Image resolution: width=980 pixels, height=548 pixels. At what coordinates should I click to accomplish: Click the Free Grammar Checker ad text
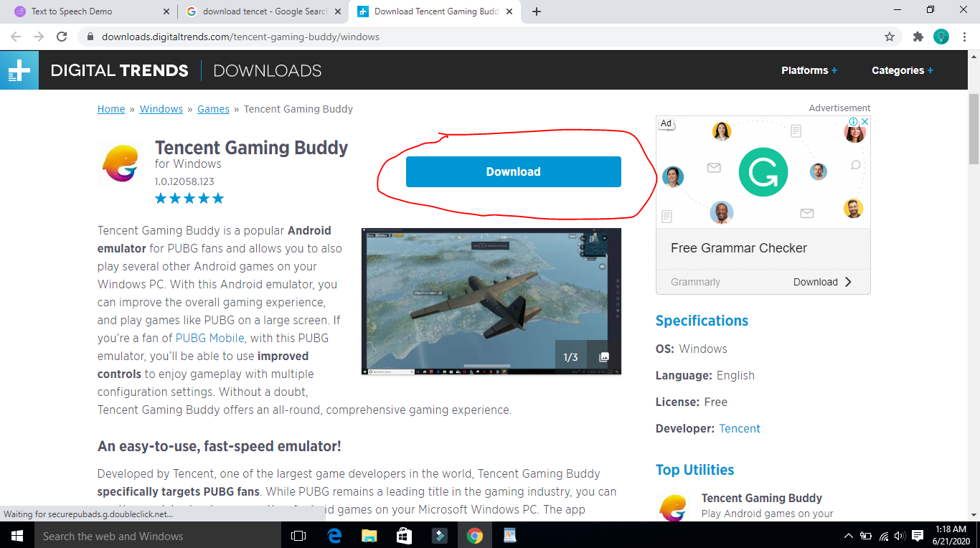[x=739, y=248]
